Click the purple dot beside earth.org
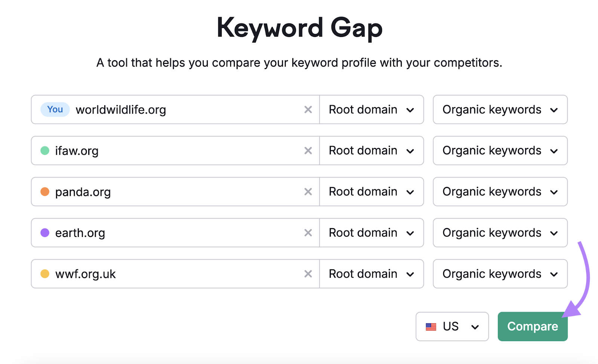Screen dimensions: 598x364 click(x=45, y=233)
